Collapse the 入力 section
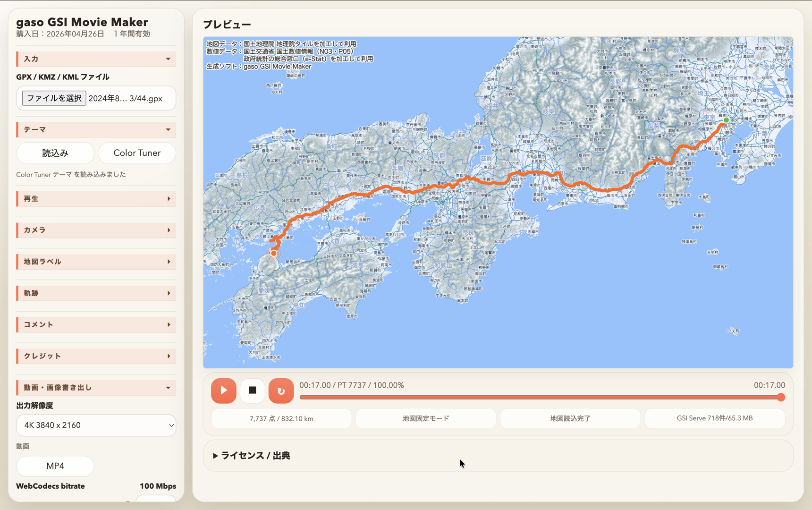The image size is (812, 510). coord(96,59)
